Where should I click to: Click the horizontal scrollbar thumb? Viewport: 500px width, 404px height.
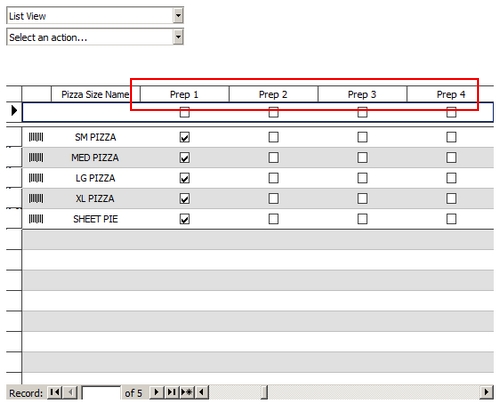pos(264,392)
